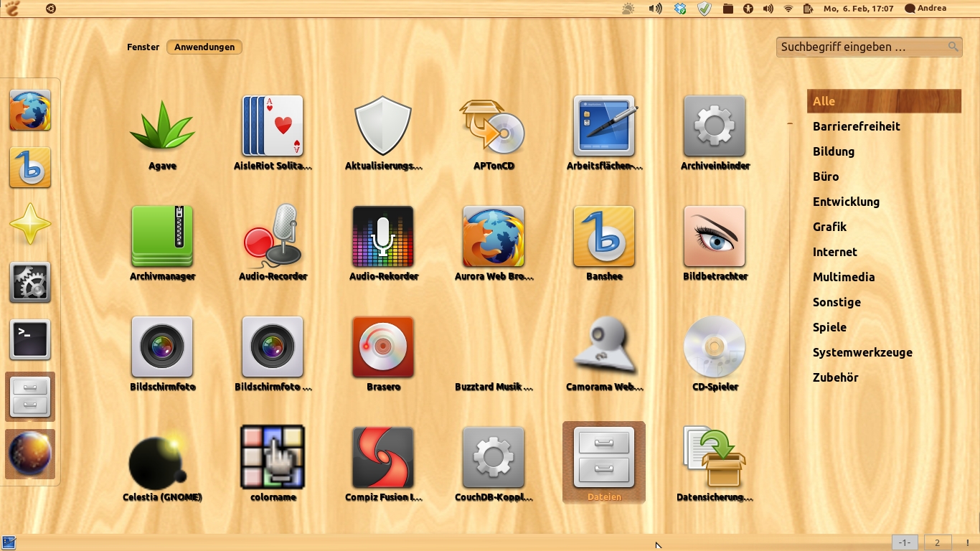The image size is (980, 551).
Task: Check the battery indicator icon
Action: tap(808, 9)
